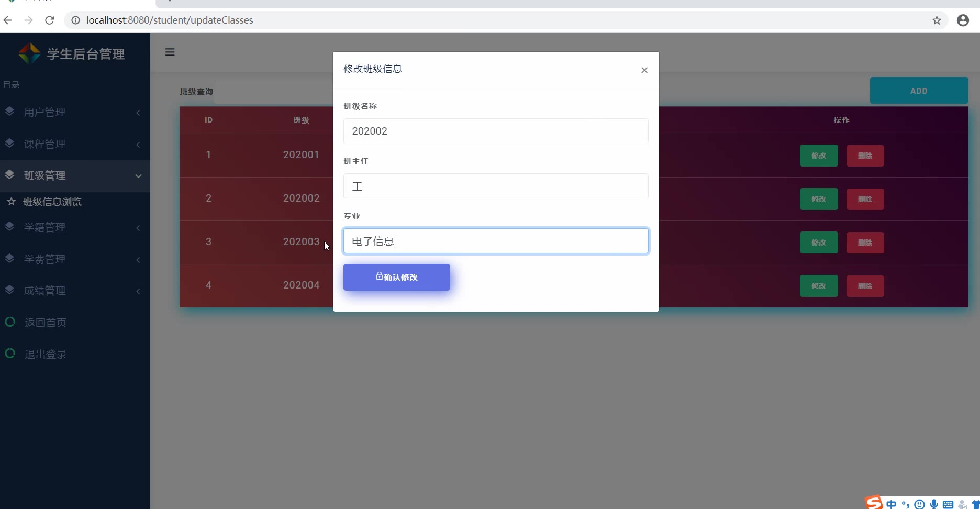Image resolution: width=980 pixels, height=509 pixels.
Task: Toggle the IME punctuation mode icon
Action: pyautogui.click(x=905, y=505)
